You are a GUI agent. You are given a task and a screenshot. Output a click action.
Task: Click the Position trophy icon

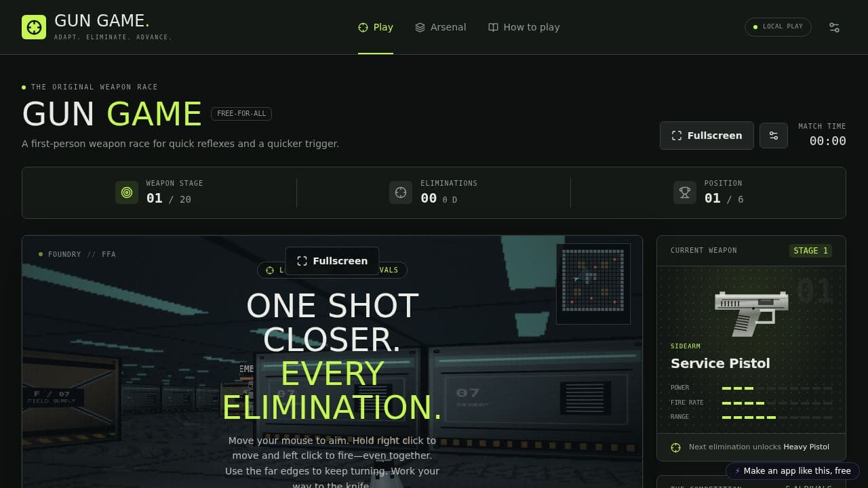pos(685,192)
